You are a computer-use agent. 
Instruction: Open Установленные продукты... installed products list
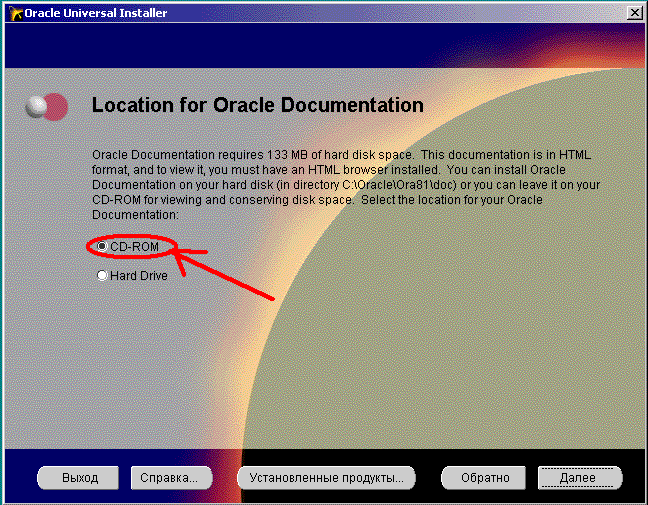327,478
